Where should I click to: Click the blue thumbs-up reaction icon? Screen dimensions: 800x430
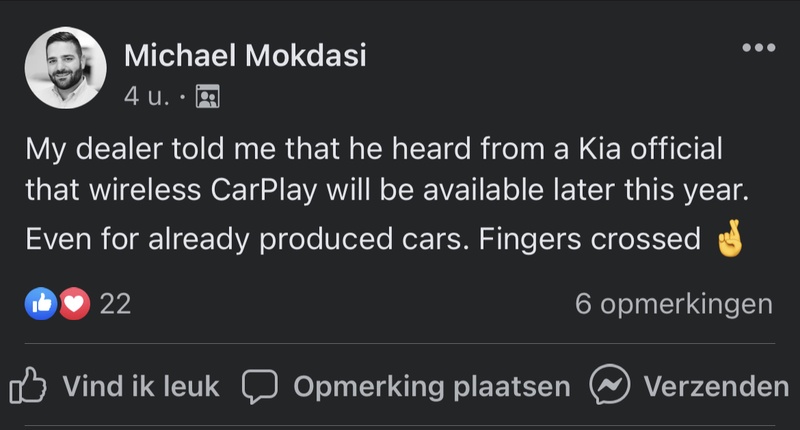pyautogui.click(x=39, y=304)
